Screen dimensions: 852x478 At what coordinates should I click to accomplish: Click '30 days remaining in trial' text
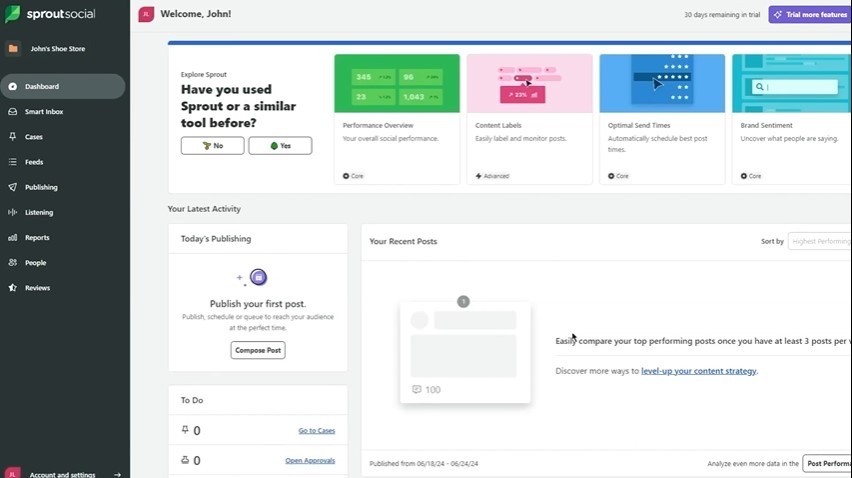[722, 15]
